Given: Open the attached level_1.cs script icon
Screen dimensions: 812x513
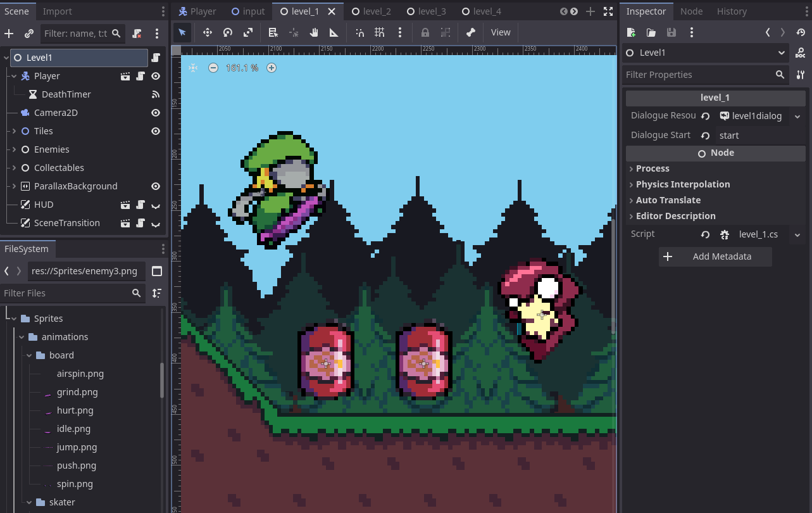Looking at the screenshot, I should 724,234.
